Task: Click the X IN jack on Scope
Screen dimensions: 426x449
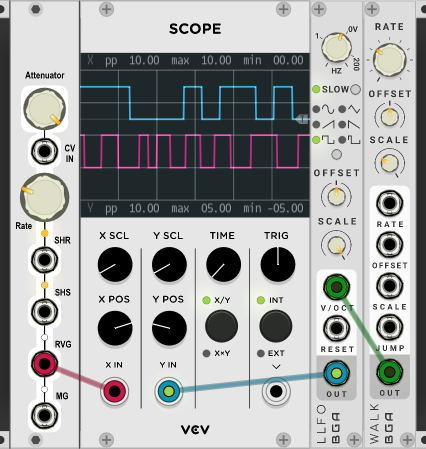Action: coord(114,391)
